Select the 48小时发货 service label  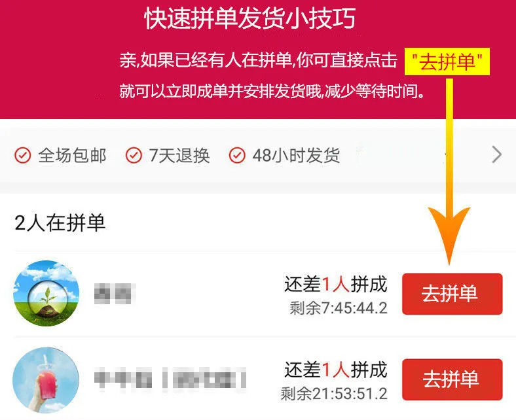pos(296,156)
